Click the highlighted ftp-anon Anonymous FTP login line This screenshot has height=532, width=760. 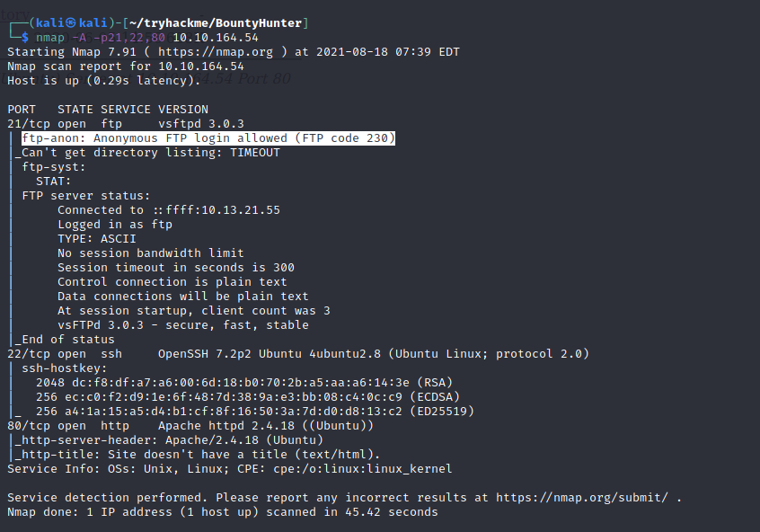(x=208, y=138)
